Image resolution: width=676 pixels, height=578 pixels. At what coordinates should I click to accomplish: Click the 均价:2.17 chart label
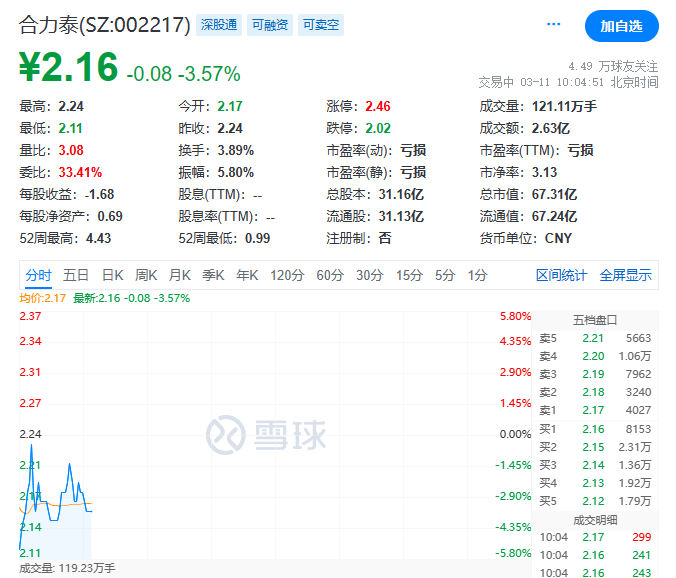click(x=43, y=298)
